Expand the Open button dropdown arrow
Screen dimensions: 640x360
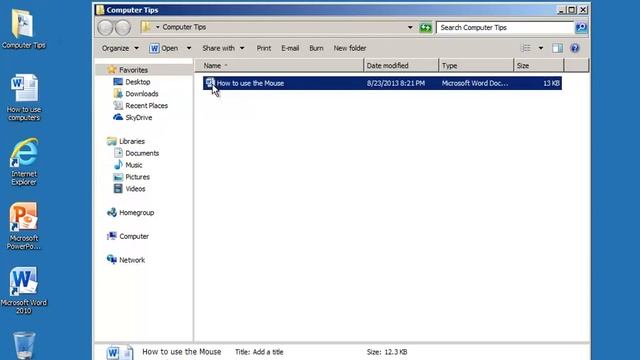tap(189, 48)
